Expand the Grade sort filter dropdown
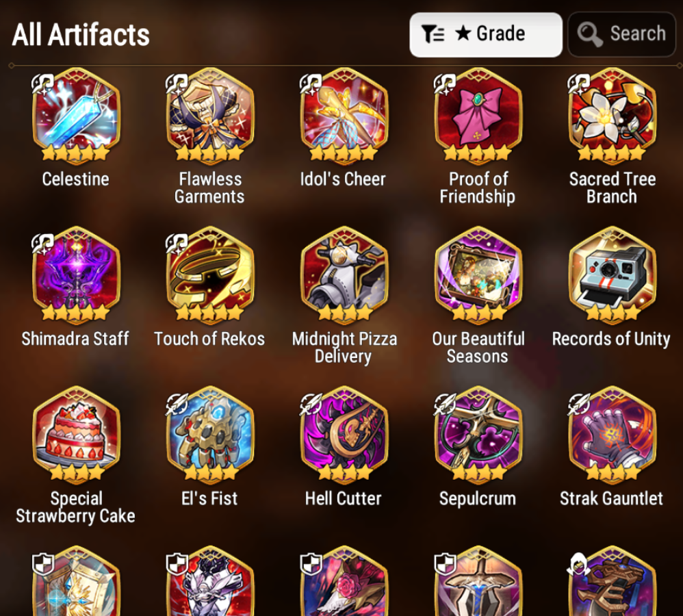This screenshot has height=616, width=683. click(486, 34)
